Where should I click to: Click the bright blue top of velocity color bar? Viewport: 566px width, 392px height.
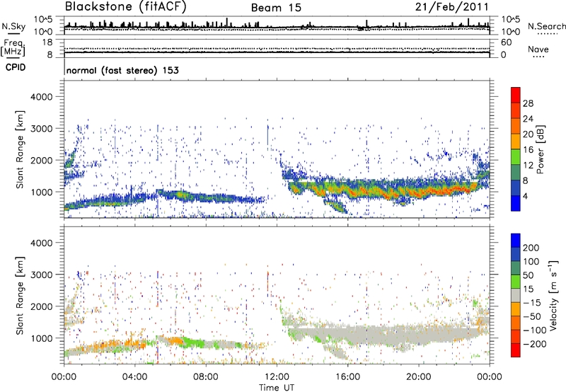click(x=516, y=241)
